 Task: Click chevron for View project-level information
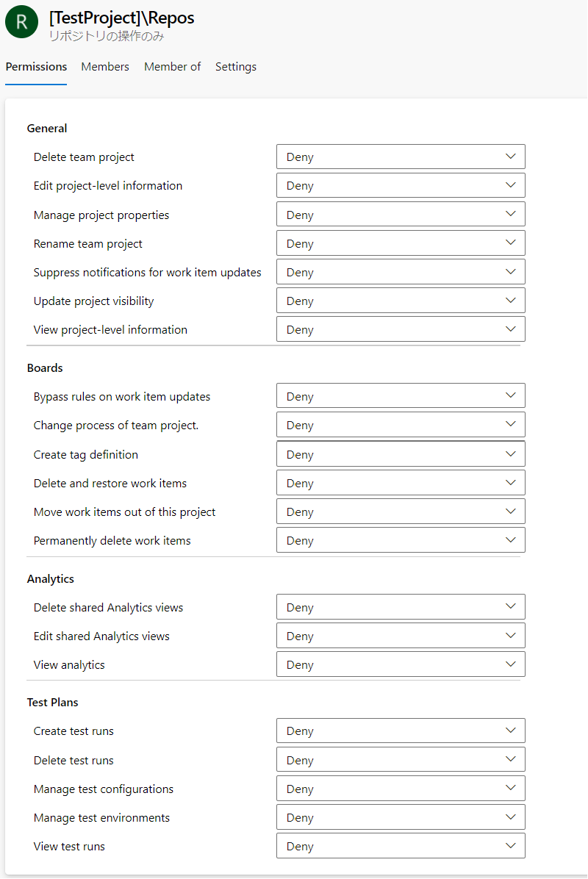tap(511, 329)
